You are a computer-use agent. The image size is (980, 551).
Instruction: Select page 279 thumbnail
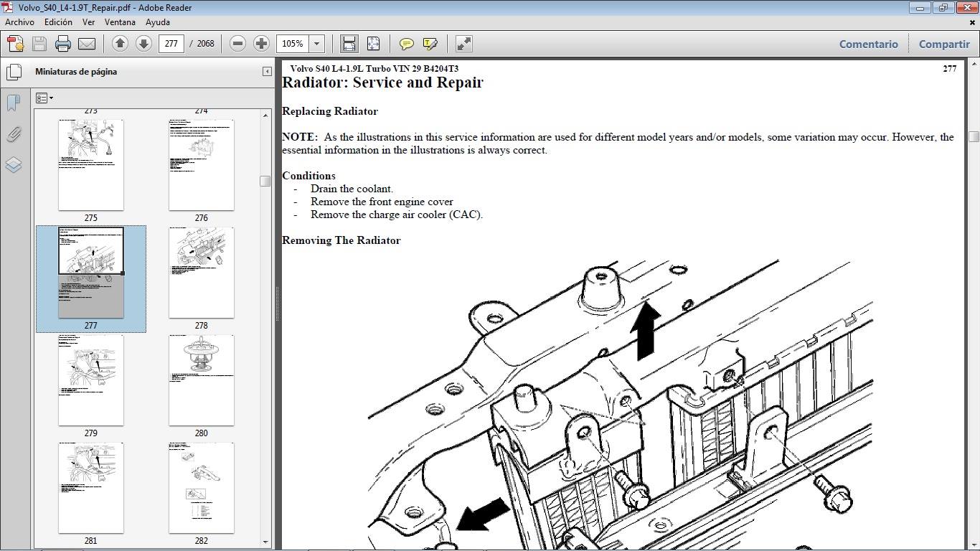[x=90, y=380]
